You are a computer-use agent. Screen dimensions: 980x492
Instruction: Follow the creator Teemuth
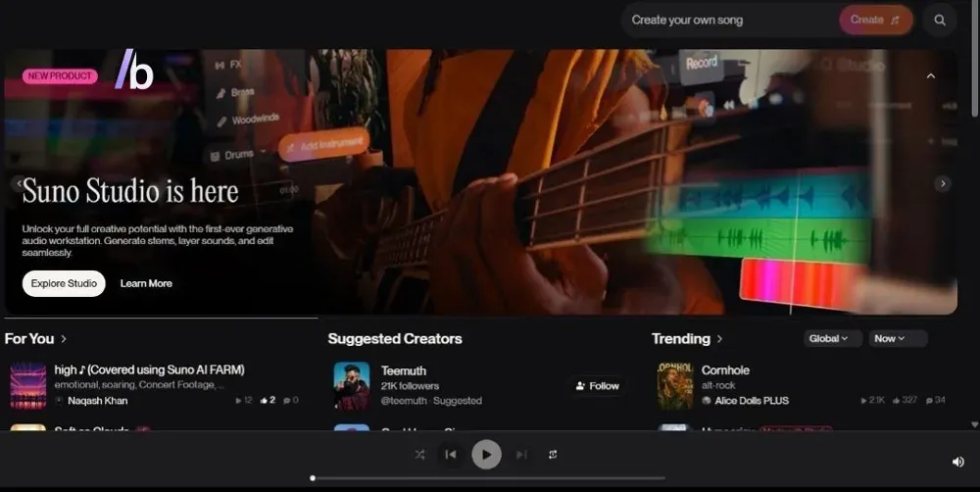tap(598, 386)
